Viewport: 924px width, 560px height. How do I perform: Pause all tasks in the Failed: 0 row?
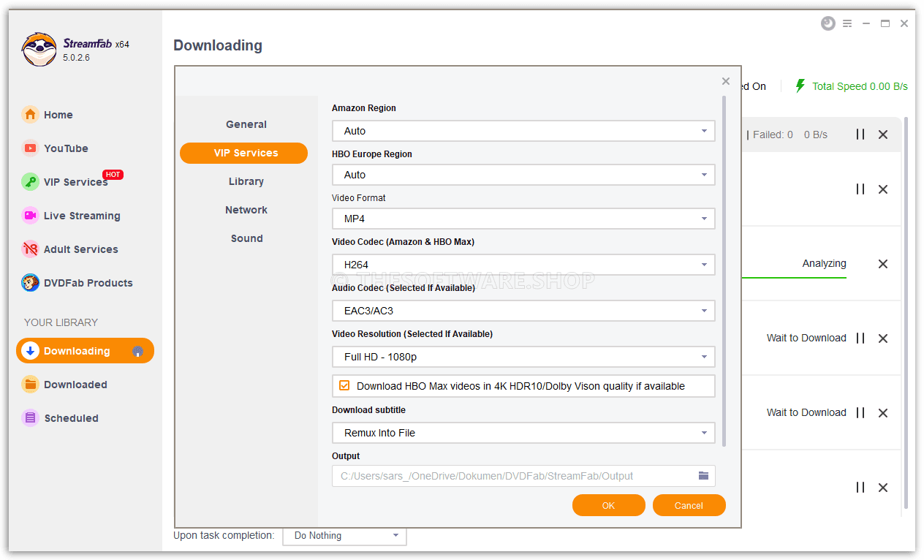click(860, 135)
